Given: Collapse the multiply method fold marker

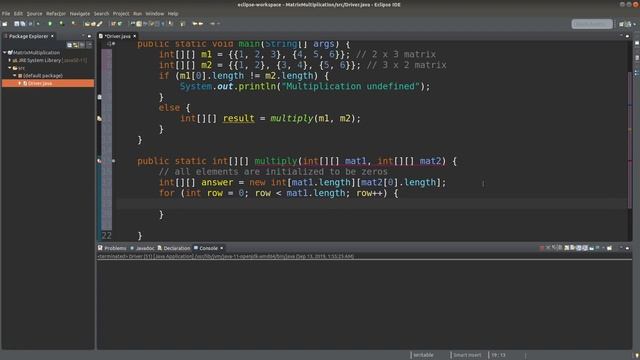Looking at the screenshot, I should 114,161.
